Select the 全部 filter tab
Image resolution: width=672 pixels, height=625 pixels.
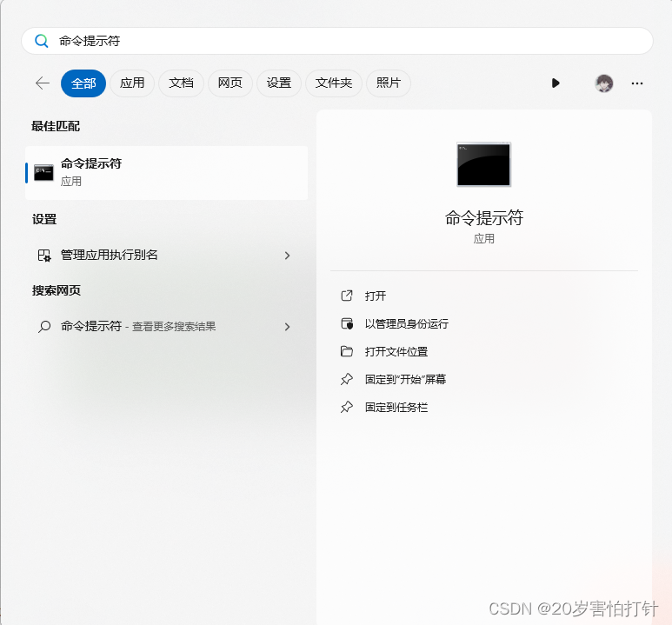point(83,83)
